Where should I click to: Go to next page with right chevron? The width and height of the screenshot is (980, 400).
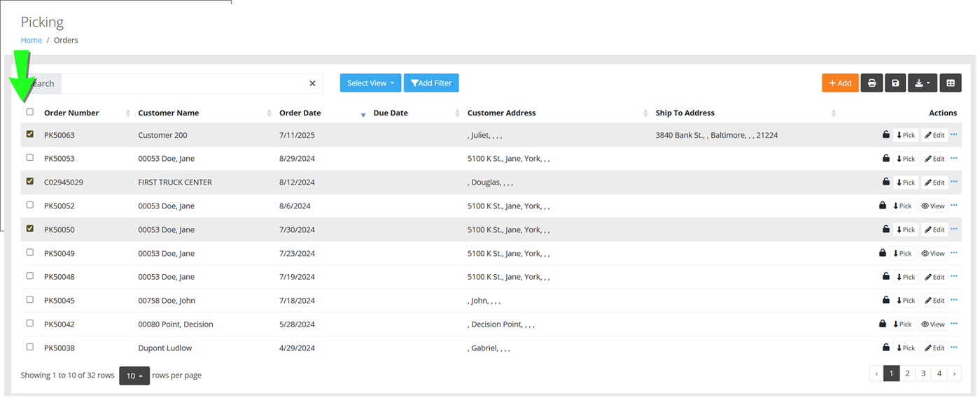[955, 373]
